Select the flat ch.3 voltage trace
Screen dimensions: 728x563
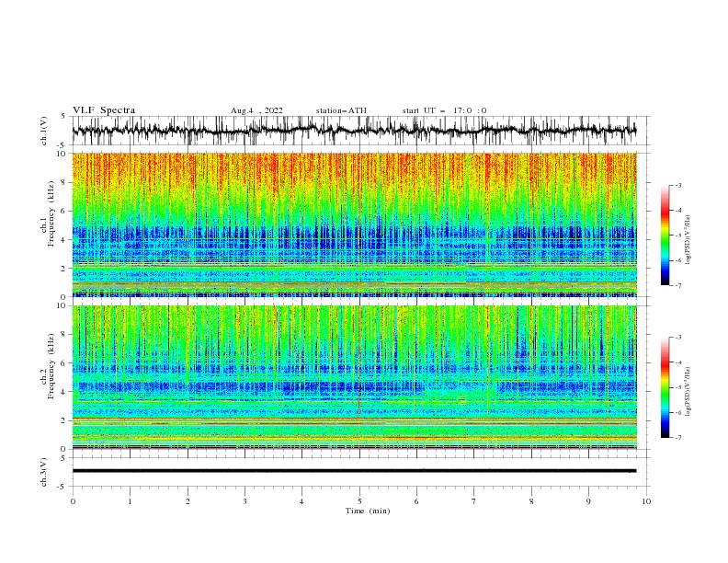(354, 471)
